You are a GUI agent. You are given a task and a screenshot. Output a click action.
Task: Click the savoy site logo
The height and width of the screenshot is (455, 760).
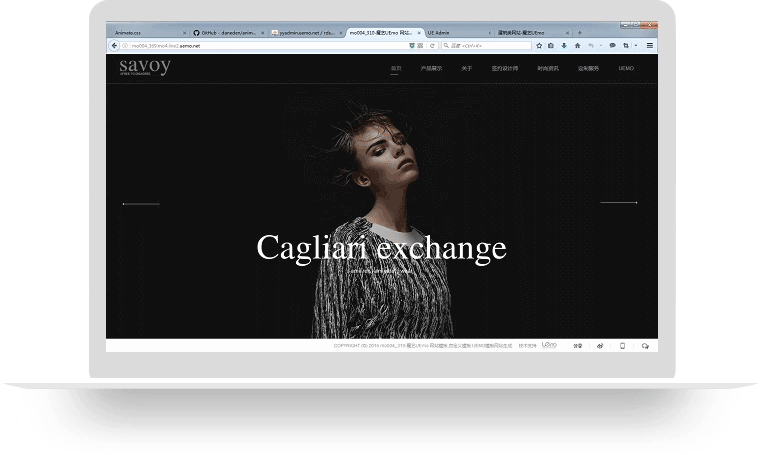(145, 66)
